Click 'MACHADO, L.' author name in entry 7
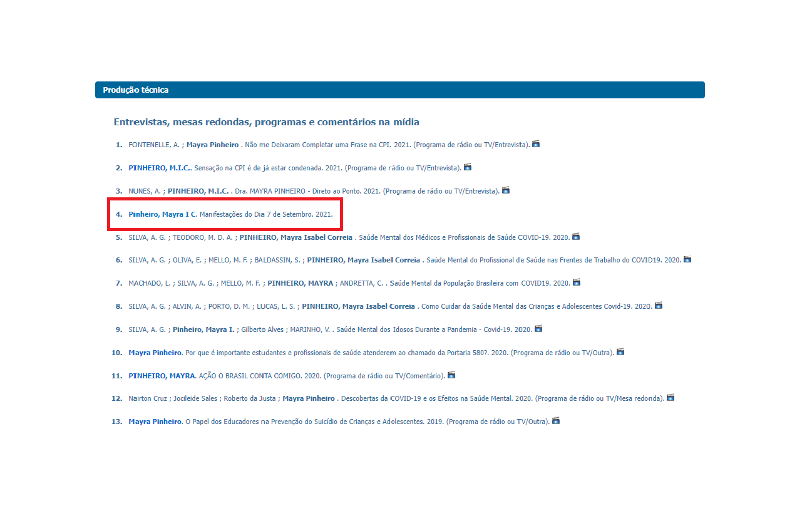812x513 pixels. 150,283
